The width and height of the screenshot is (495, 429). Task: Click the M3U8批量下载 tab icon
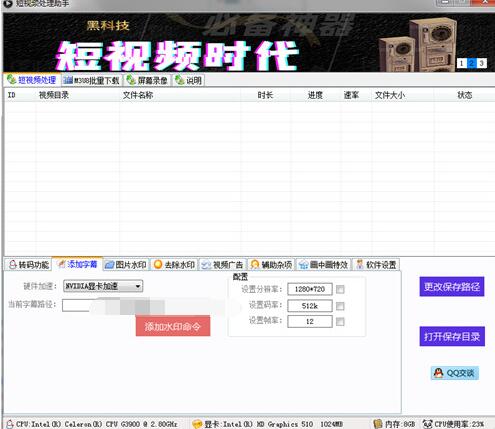68,80
